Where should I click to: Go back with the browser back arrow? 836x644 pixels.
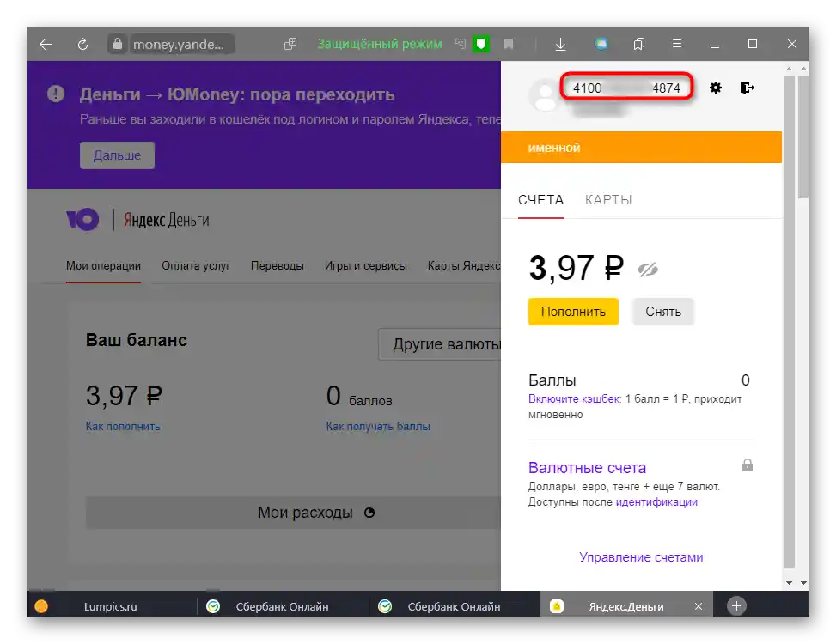pyautogui.click(x=46, y=44)
